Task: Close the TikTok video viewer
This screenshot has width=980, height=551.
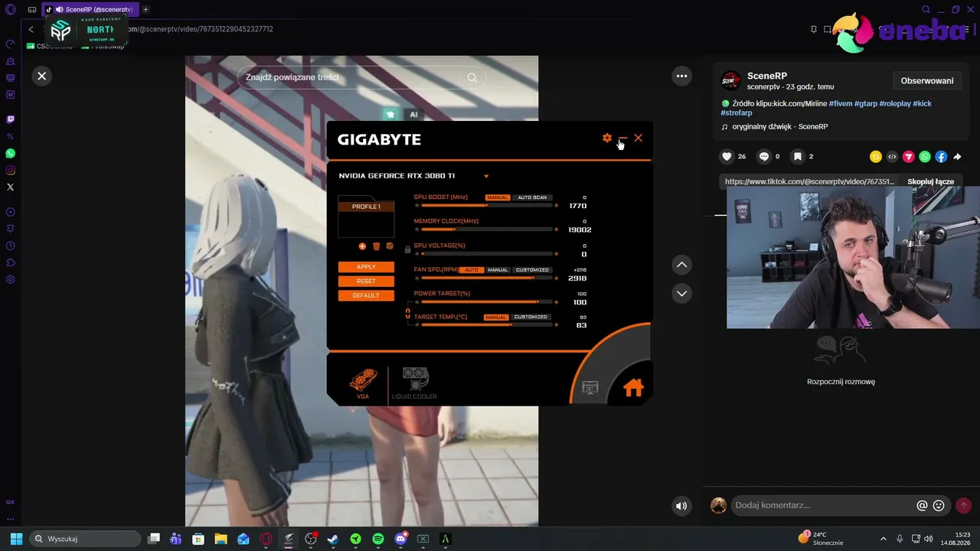Action: click(x=42, y=76)
